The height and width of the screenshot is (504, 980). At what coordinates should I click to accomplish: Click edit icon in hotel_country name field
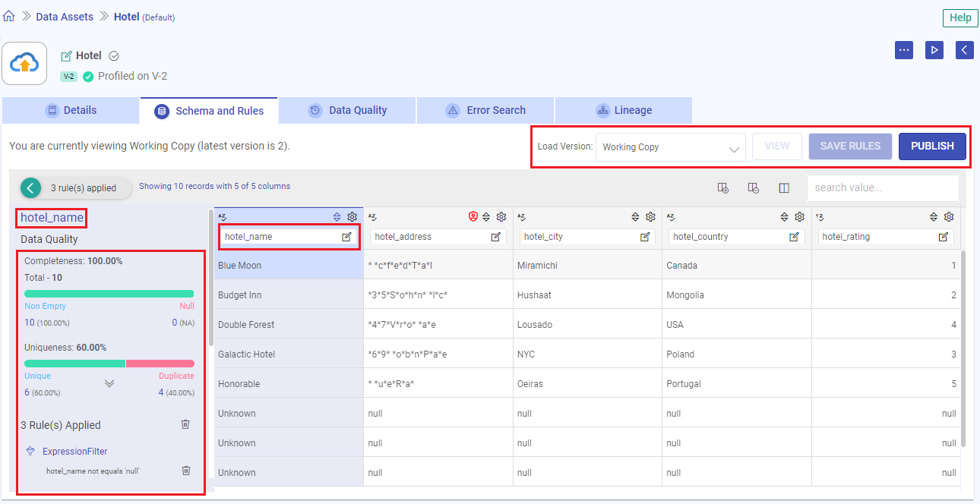point(794,237)
